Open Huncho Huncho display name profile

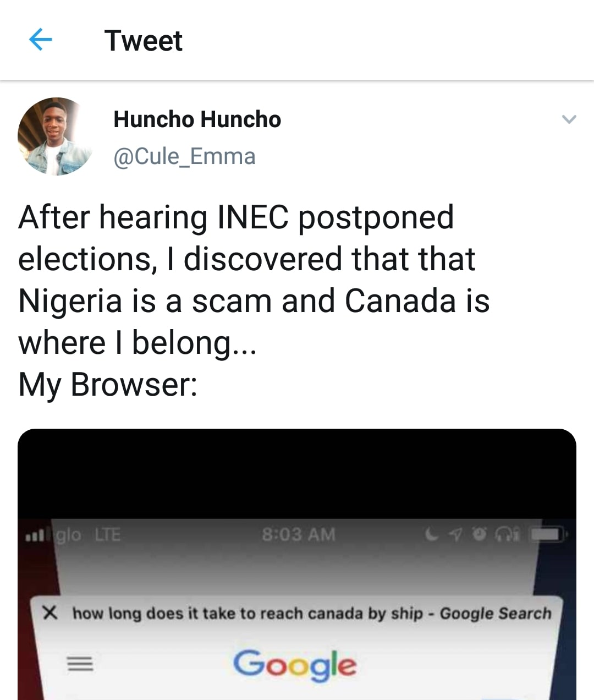pos(197,119)
